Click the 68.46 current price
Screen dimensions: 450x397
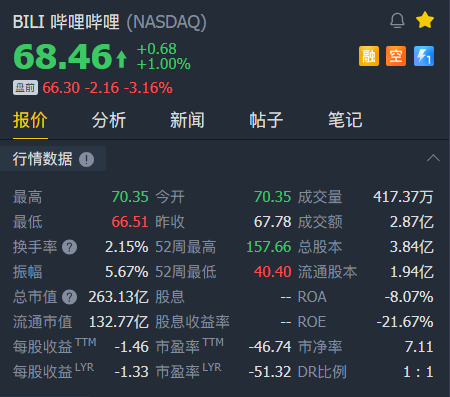point(62,57)
